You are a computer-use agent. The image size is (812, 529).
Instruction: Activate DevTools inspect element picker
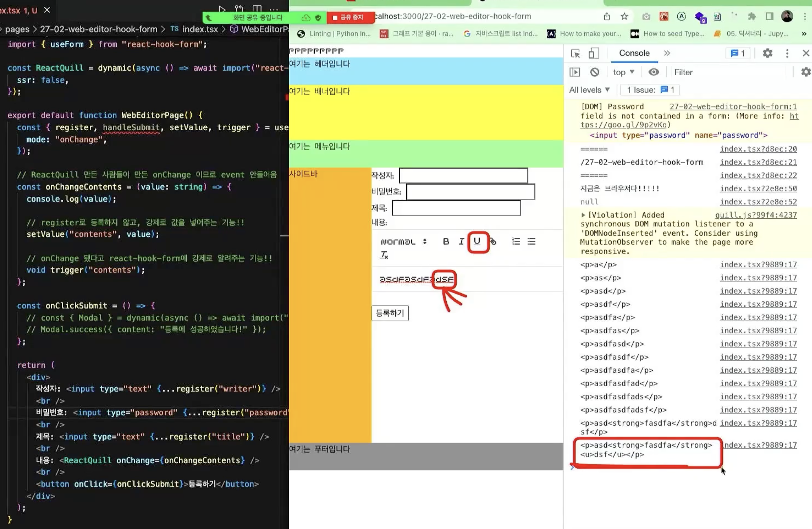(575, 53)
